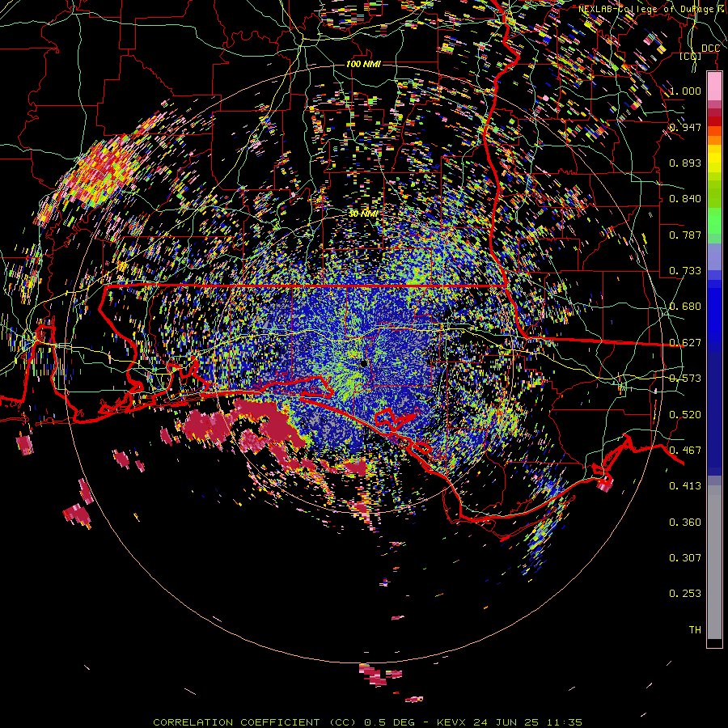Image resolution: width=728 pixels, height=728 pixels.
Task: Click the 50 NMI range ring label
Action: (363, 214)
